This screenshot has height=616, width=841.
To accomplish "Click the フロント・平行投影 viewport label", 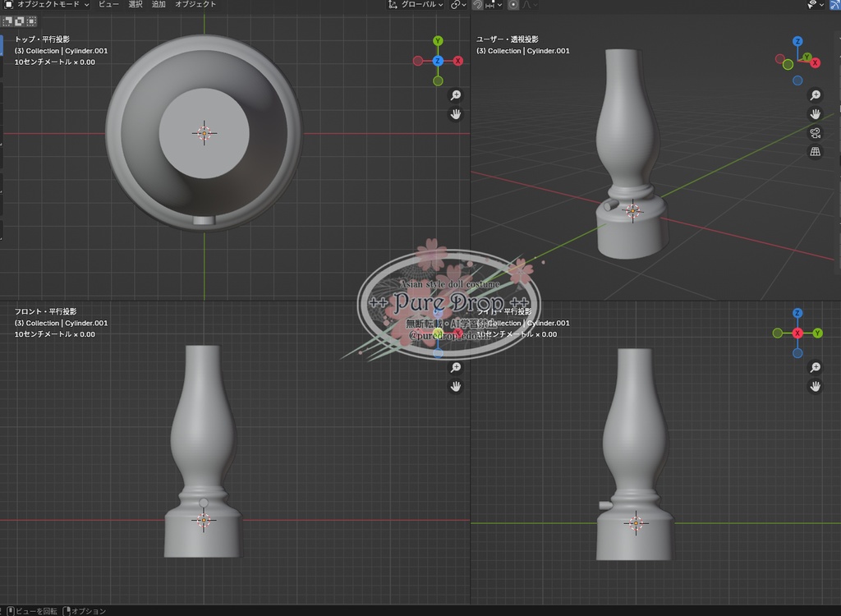I will [x=46, y=311].
